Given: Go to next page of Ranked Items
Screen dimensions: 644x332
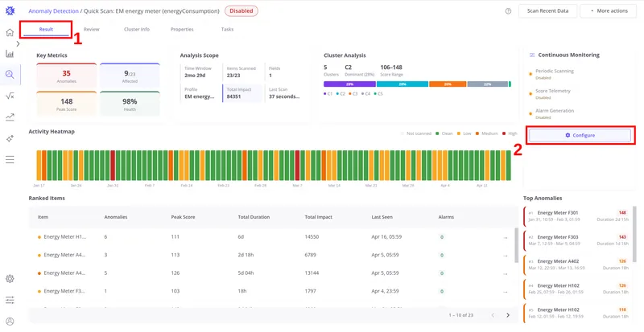Looking at the screenshot, I should [x=508, y=315].
